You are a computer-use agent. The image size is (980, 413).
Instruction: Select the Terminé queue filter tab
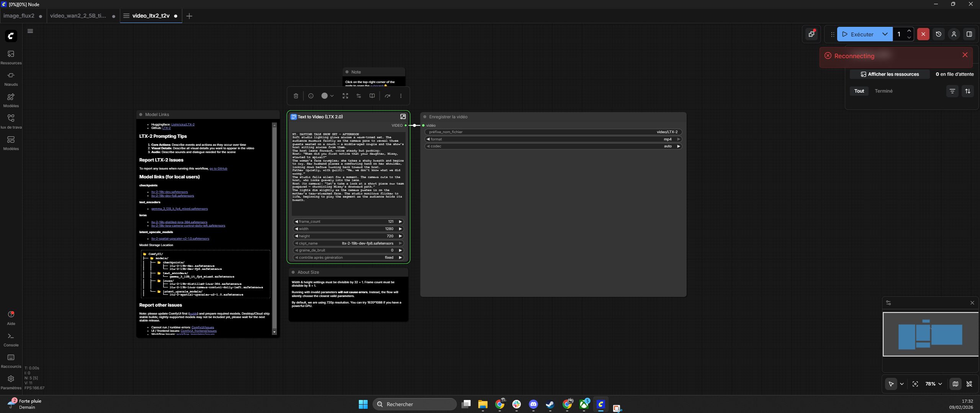tap(883, 91)
